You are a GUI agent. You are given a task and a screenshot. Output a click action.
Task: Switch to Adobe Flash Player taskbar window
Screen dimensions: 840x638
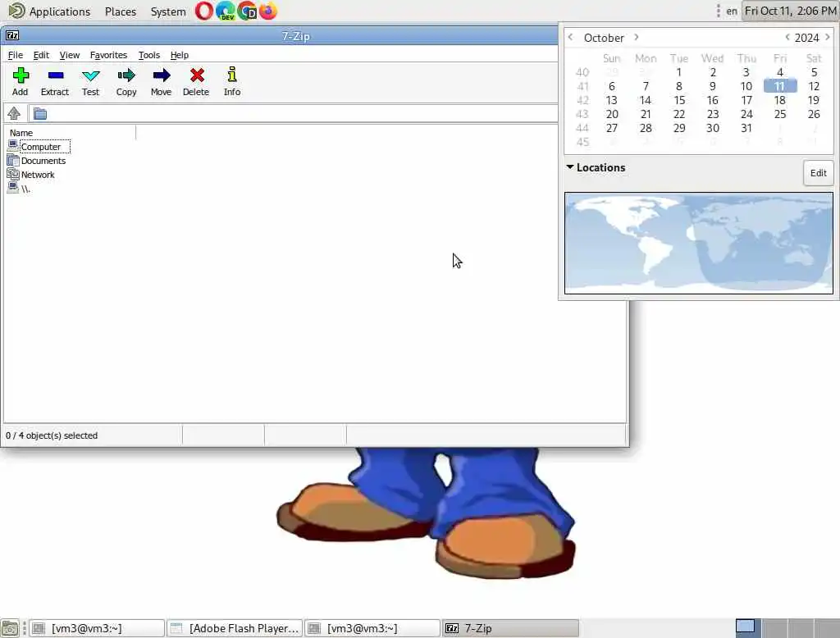point(235,628)
